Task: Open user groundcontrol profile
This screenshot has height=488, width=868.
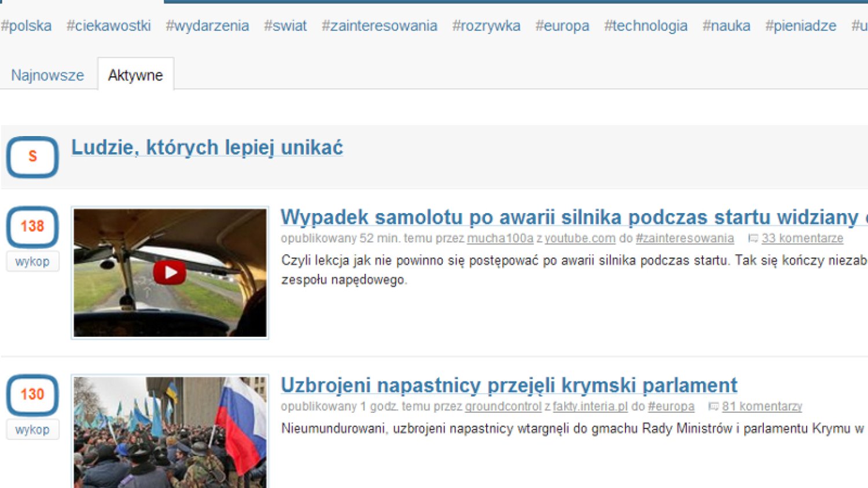Action: tap(503, 407)
